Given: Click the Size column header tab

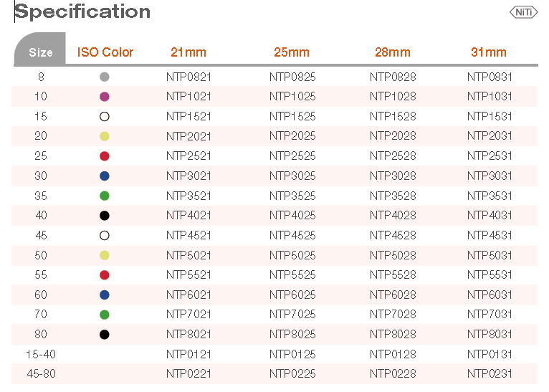Looking at the screenshot, I should point(41,52).
